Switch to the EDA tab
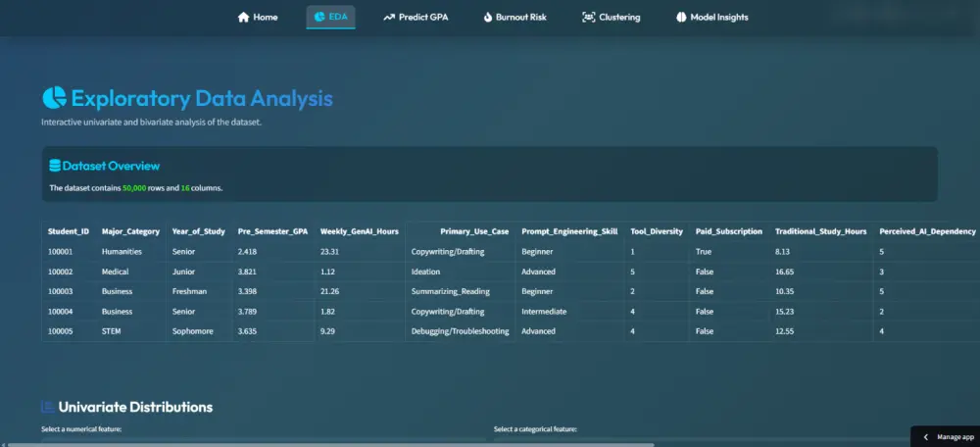The image size is (980, 447). (x=330, y=17)
